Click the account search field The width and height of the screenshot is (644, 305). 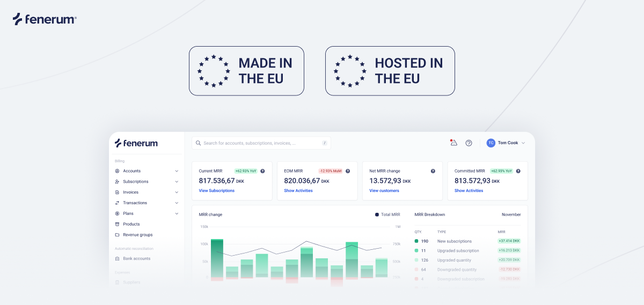261,143
